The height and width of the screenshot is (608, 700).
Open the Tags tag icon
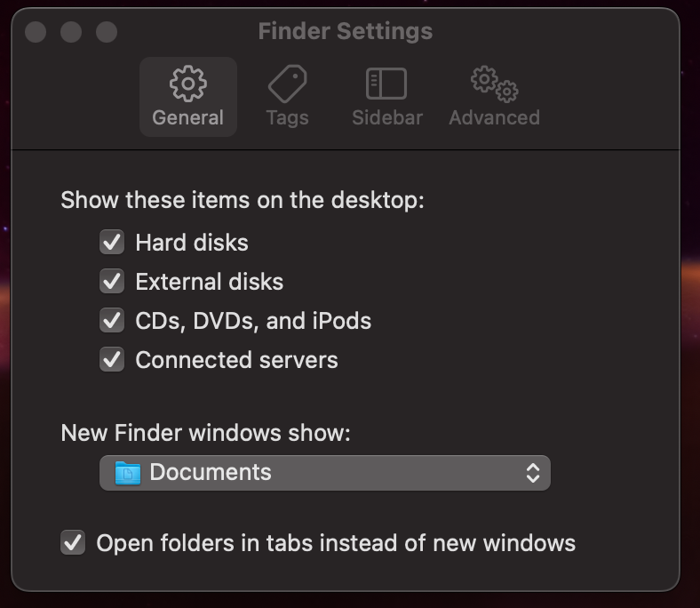(288, 84)
